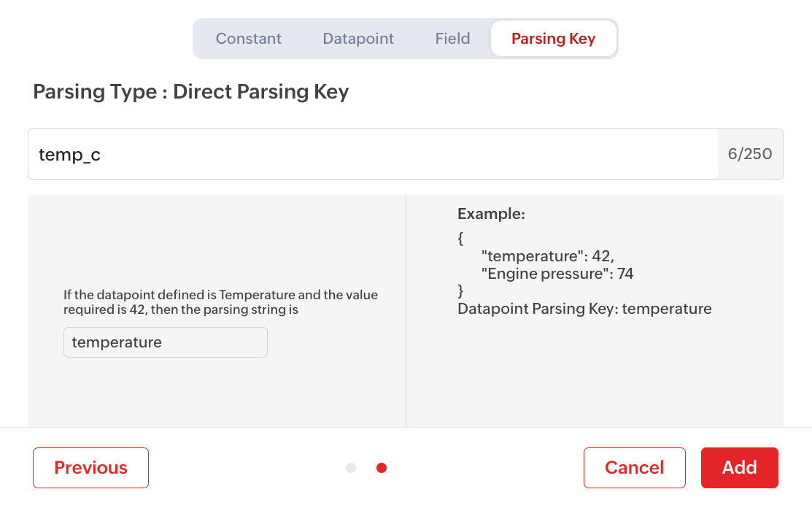812x508 pixels.
Task: Click the "Engine pressure": 74 line
Action: click(x=557, y=274)
